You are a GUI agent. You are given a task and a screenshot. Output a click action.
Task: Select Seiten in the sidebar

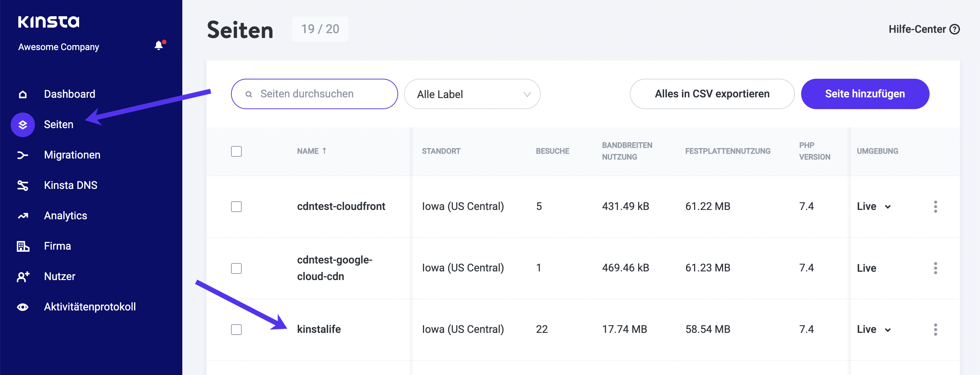coord(59,124)
